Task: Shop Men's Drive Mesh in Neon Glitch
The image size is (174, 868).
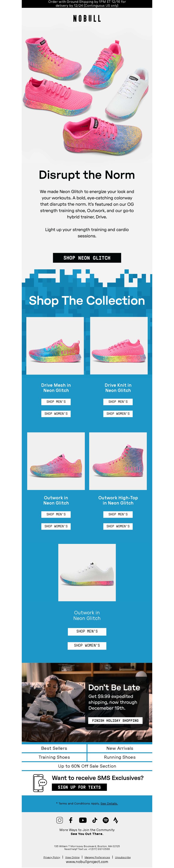Action: pyautogui.click(x=56, y=402)
